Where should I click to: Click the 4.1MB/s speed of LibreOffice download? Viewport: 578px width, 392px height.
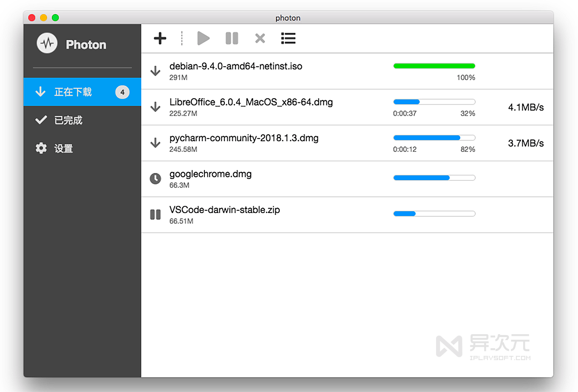point(526,107)
